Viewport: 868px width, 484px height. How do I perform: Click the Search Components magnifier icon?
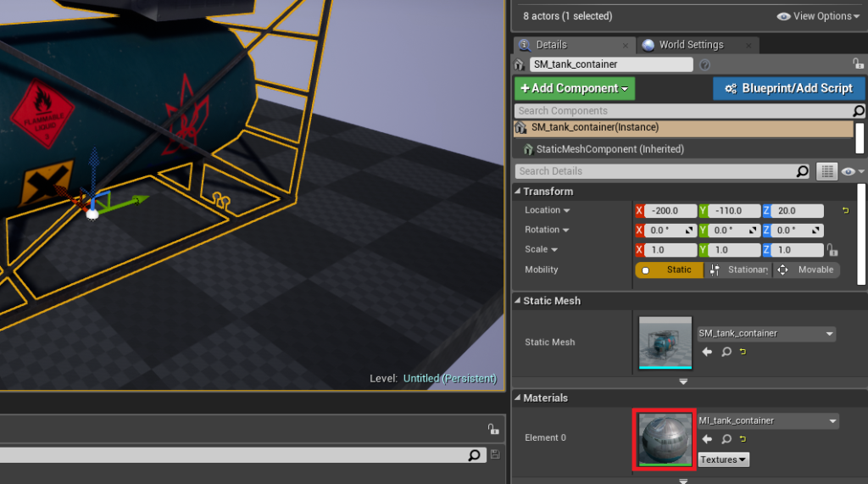(859, 111)
